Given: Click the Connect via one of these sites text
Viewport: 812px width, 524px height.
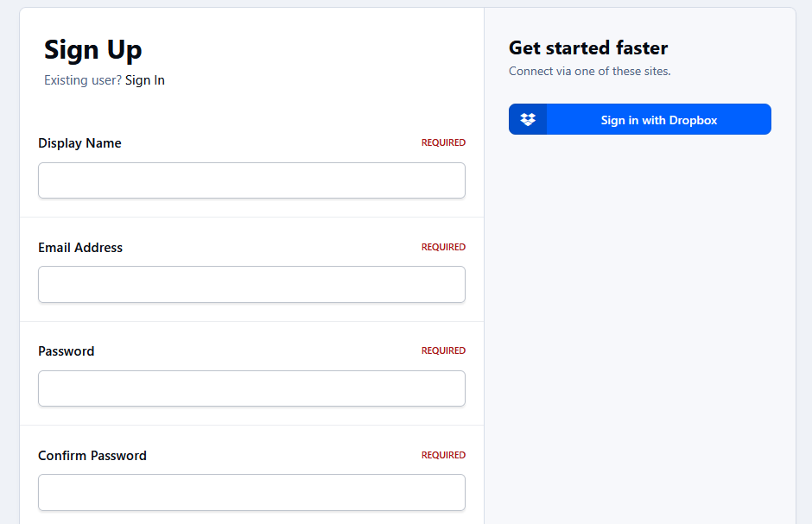Looking at the screenshot, I should pyautogui.click(x=589, y=72).
